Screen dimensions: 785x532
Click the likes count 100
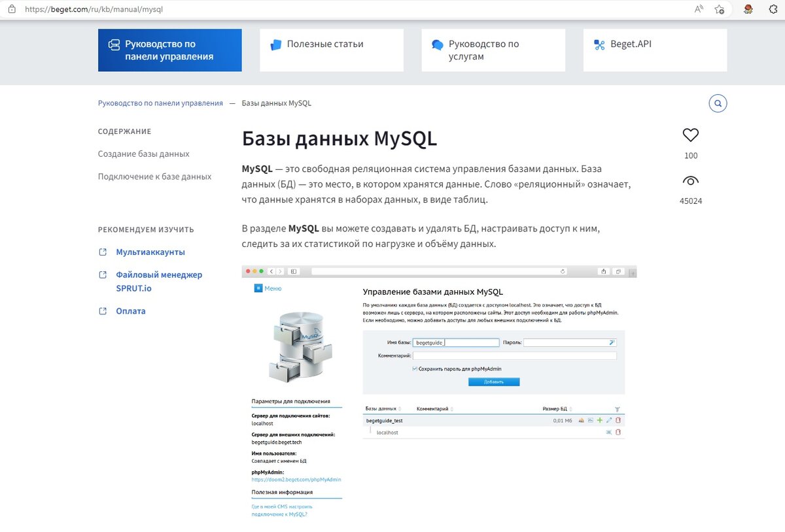[691, 156]
